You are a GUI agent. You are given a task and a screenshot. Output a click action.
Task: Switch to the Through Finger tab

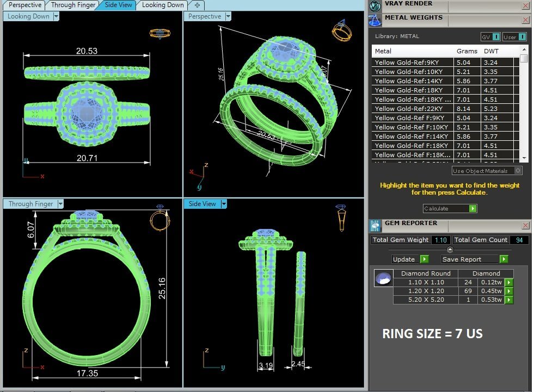73,5
